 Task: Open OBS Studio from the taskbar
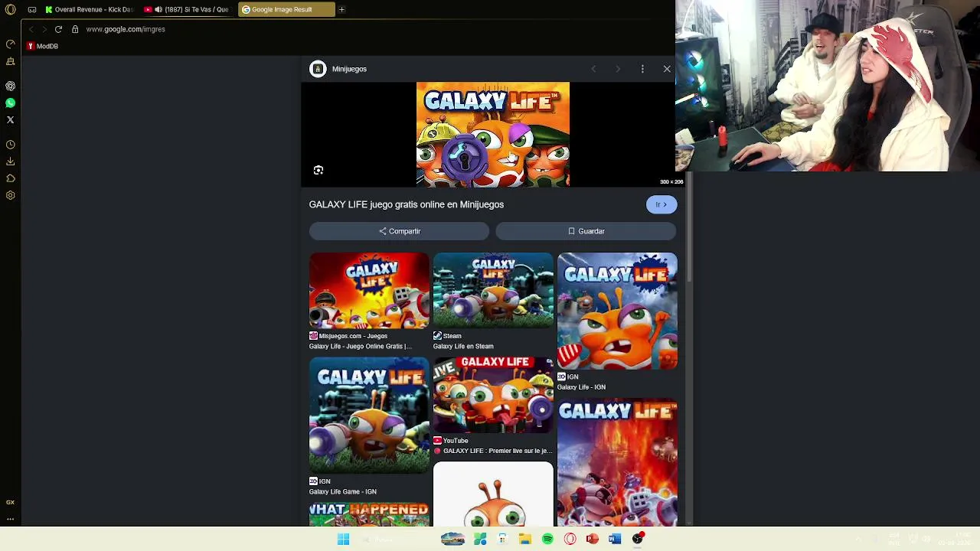(x=638, y=540)
